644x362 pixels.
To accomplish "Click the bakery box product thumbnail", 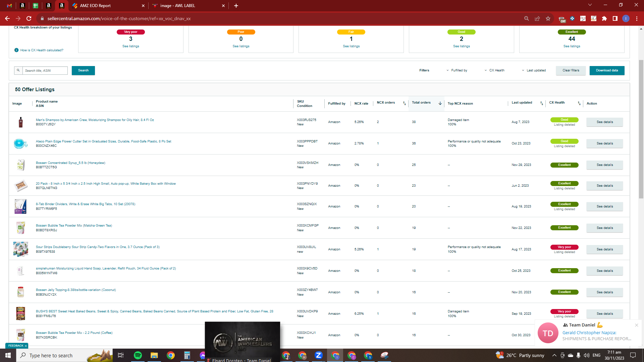I will point(20,186).
